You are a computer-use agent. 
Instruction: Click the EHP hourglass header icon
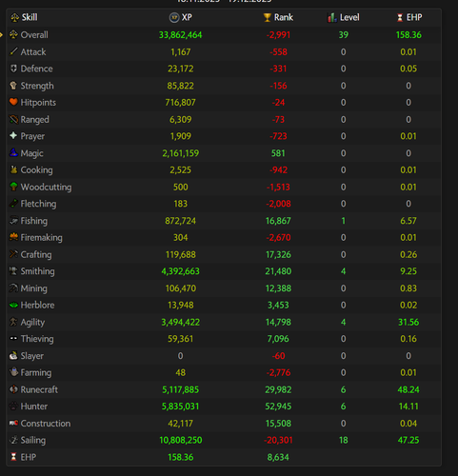point(400,17)
